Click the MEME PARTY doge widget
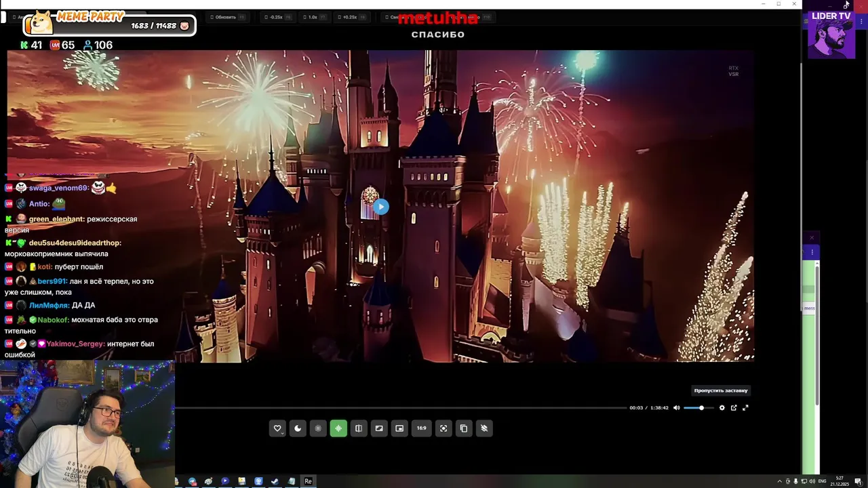 [x=109, y=24]
